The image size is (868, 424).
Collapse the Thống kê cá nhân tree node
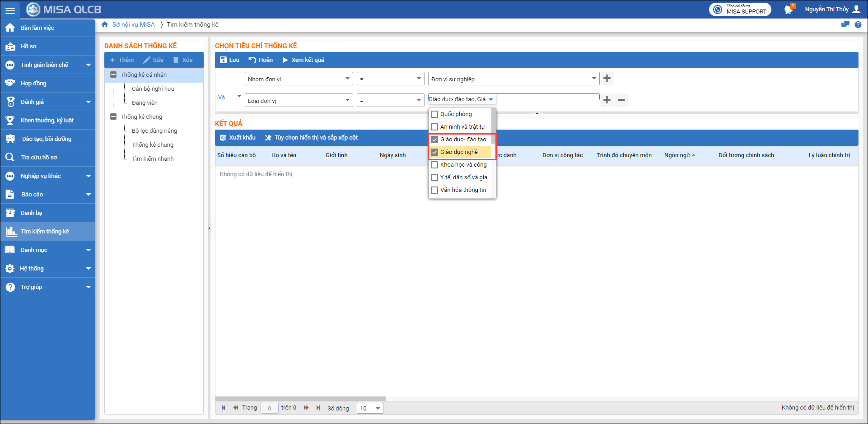point(113,75)
